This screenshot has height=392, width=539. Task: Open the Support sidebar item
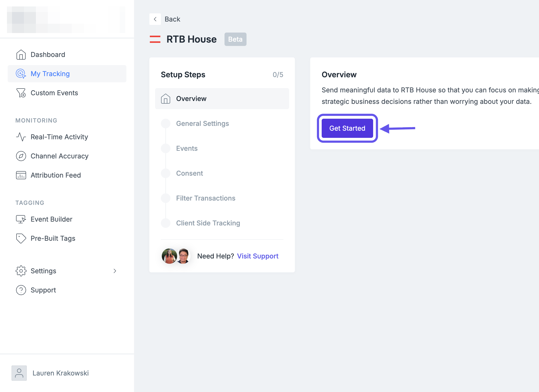pos(67,290)
